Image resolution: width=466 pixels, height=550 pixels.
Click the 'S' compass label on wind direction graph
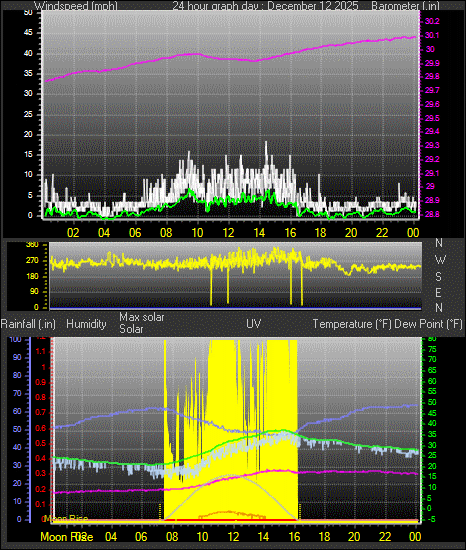click(438, 277)
